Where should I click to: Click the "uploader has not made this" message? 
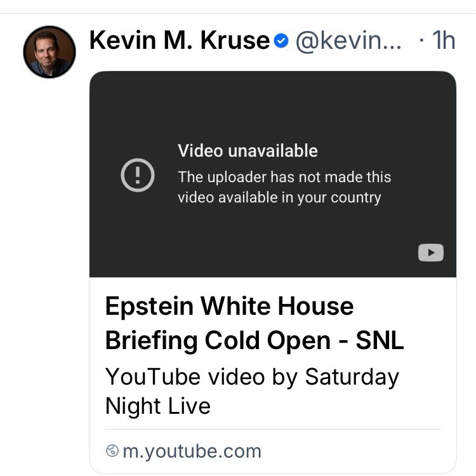pos(300,177)
